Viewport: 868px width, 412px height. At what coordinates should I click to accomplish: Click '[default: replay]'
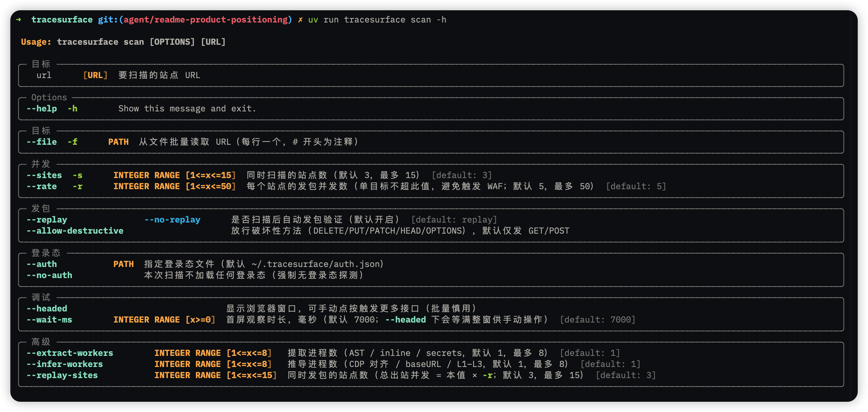[454, 220]
